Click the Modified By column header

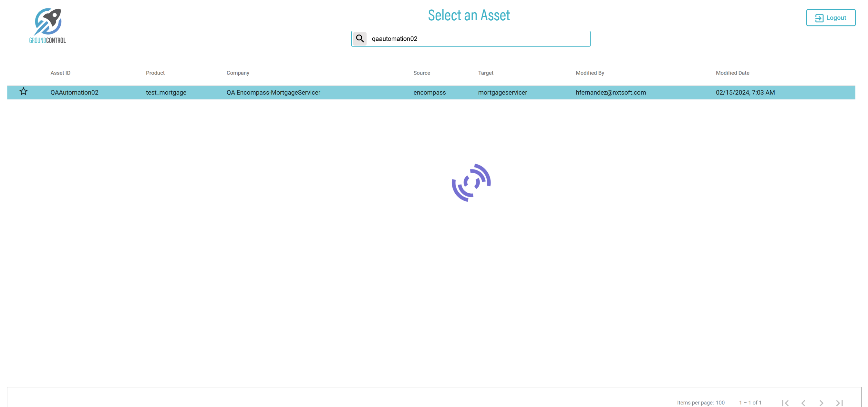click(590, 73)
